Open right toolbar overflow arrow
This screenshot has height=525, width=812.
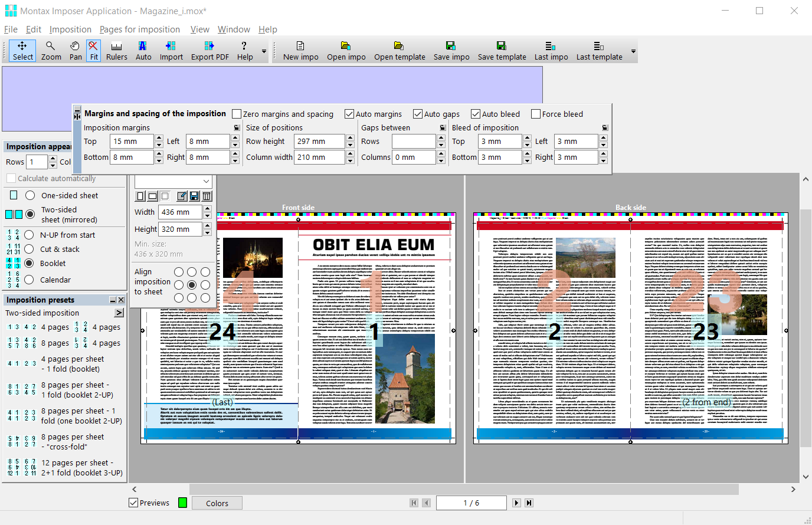coord(633,51)
